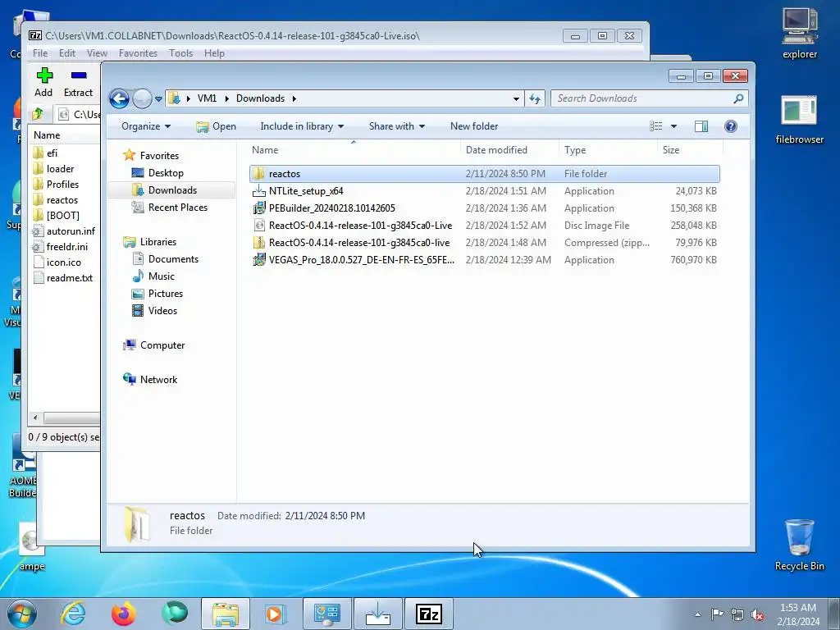The image size is (840, 630).
Task: Open the filebrowser desktop shortcut
Action: pos(799,120)
